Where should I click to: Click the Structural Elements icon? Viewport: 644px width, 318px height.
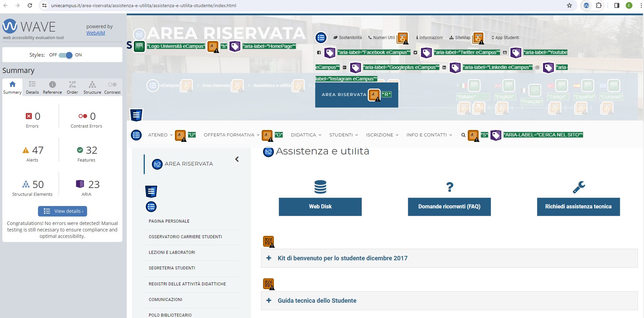(x=26, y=184)
